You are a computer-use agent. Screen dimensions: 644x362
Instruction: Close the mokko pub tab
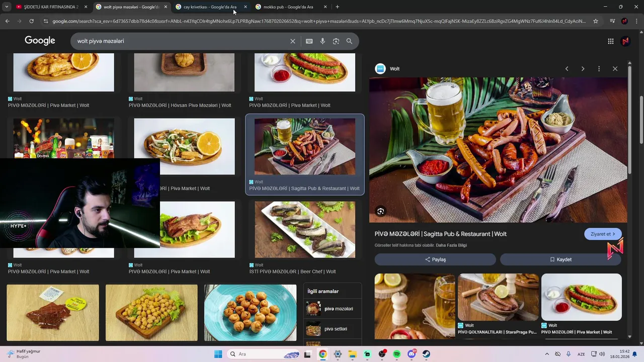pos(325,7)
